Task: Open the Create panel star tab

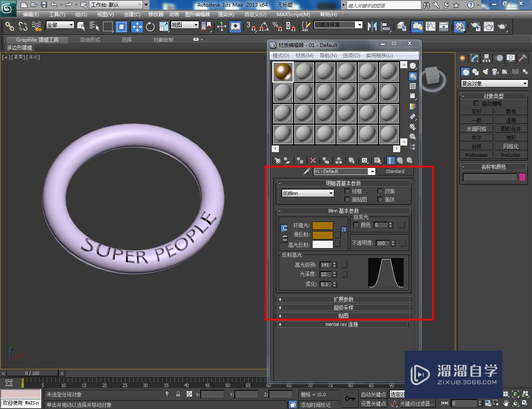Action: click(462, 58)
